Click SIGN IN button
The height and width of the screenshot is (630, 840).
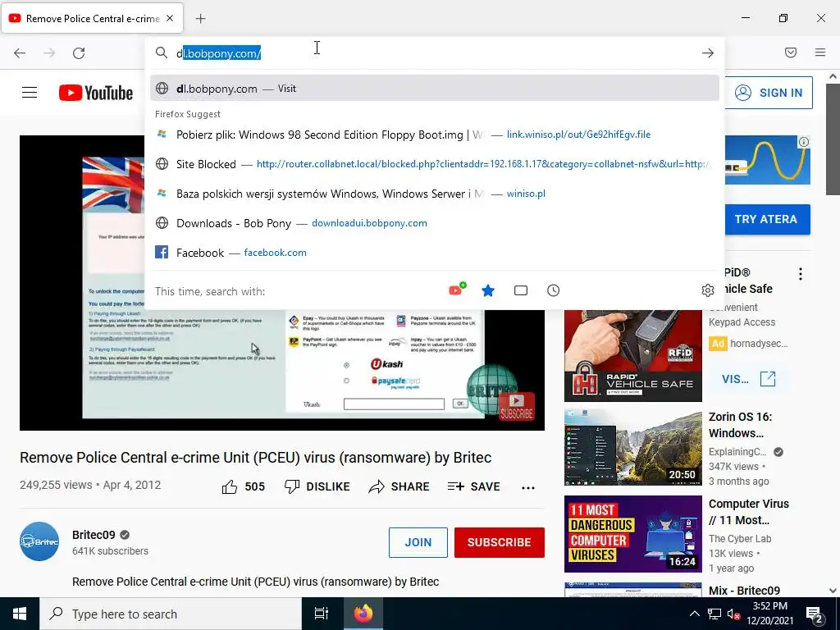point(769,93)
